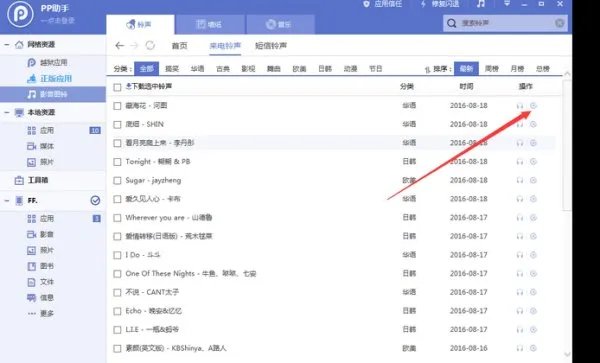Click the 下载选中铃声 download-selected button

click(x=149, y=87)
